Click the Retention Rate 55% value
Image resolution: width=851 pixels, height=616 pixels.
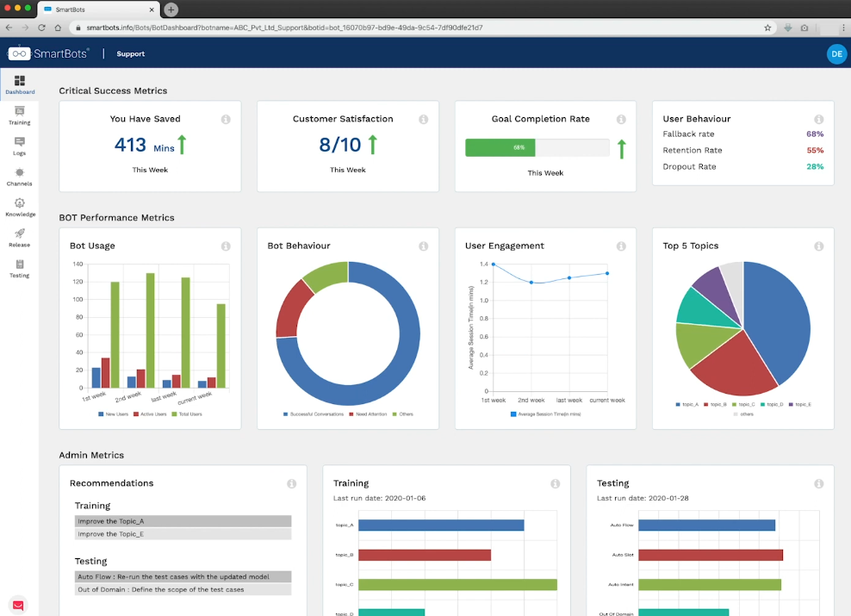click(815, 150)
